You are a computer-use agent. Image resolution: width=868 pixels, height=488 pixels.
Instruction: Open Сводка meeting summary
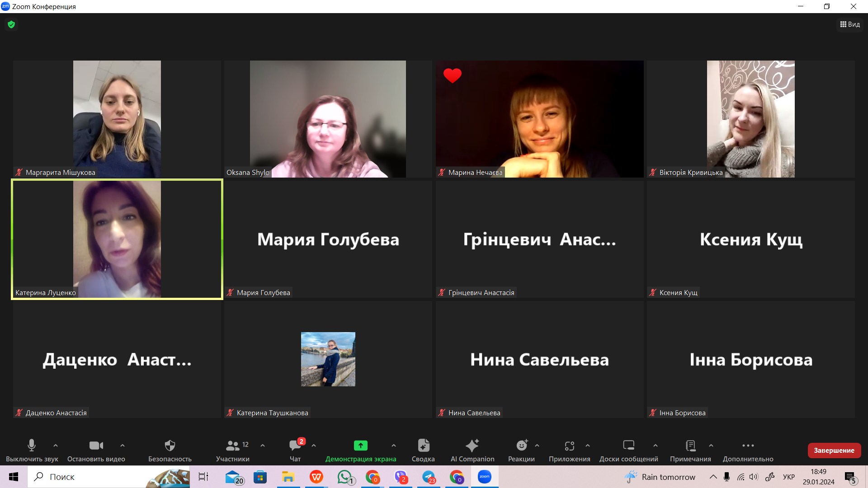423,450
